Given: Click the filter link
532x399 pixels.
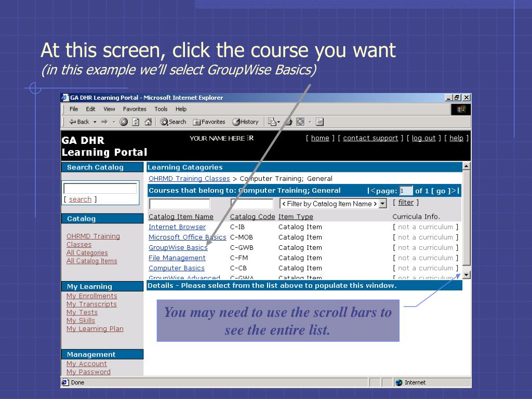Looking at the screenshot, I should point(406,203).
